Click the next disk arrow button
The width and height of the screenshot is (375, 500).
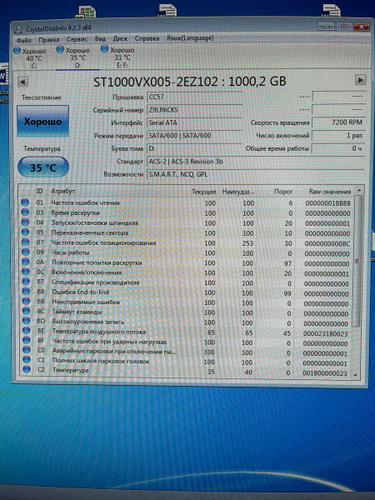(x=360, y=80)
